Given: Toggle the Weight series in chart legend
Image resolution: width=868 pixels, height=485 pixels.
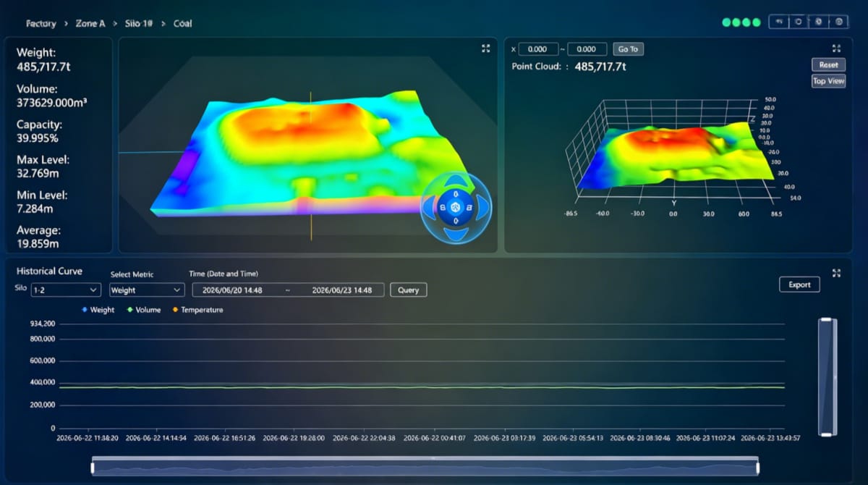Looking at the screenshot, I should [98, 310].
